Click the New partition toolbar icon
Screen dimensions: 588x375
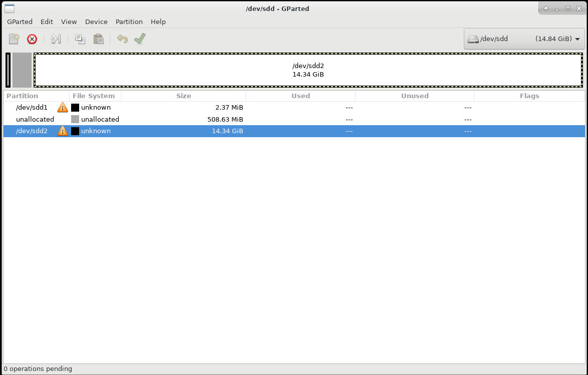tap(14, 39)
